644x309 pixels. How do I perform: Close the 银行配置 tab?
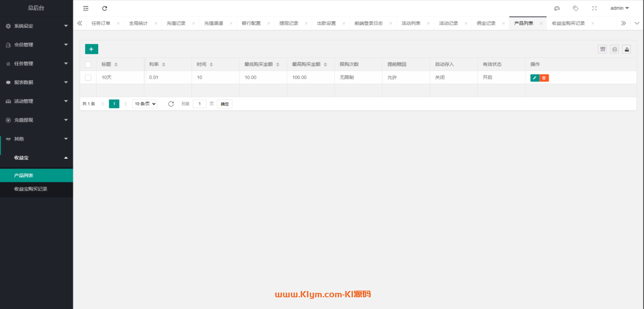(x=268, y=23)
